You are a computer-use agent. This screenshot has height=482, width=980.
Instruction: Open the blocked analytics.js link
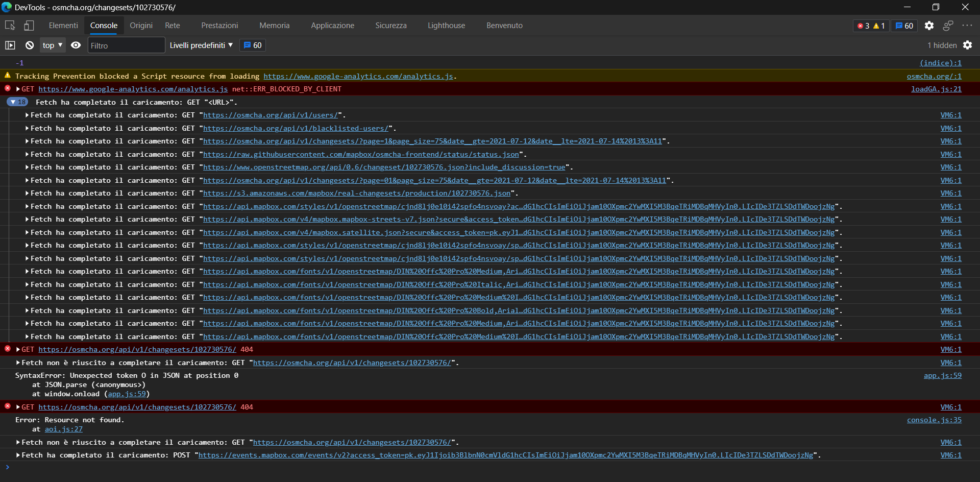(x=358, y=76)
